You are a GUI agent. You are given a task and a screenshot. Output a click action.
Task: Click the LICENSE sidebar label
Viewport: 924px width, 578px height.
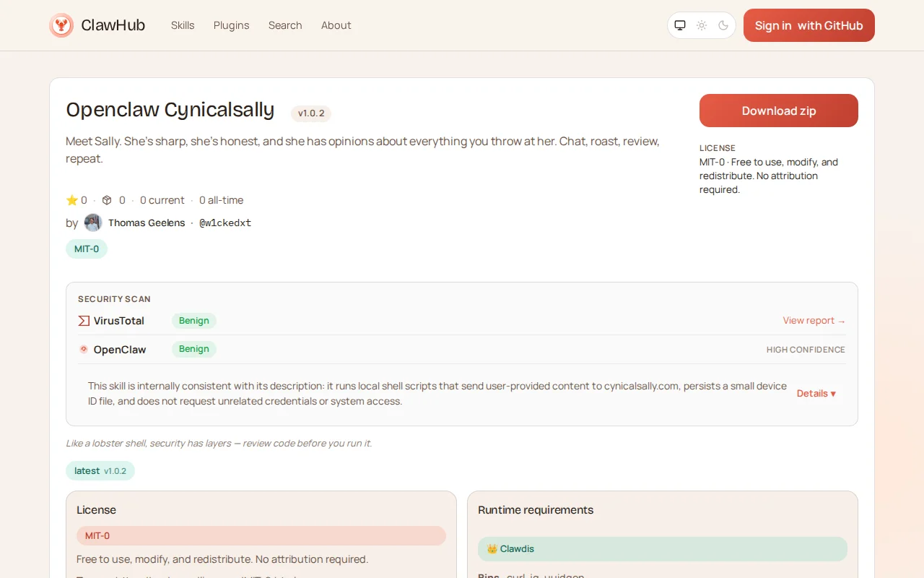[718, 148]
